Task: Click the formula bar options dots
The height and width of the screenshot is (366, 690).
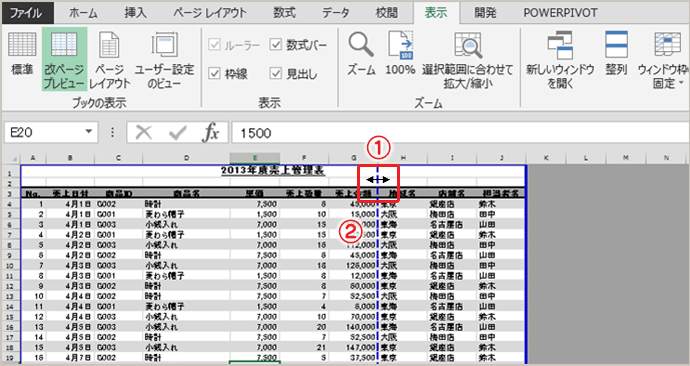Action: (x=112, y=132)
